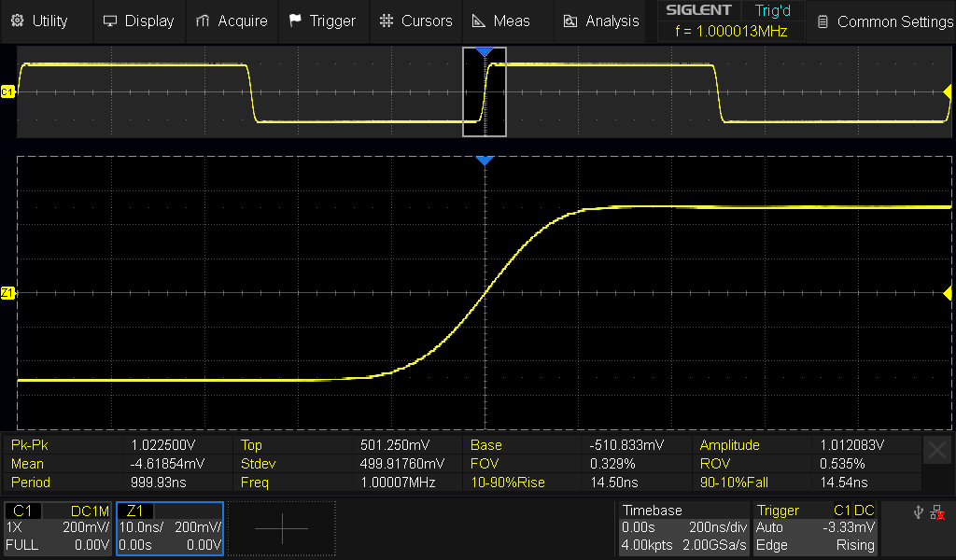The width and height of the screenshot is (956, 560).
Task: Open the Analysis menu
Action: tap(602, 21)
